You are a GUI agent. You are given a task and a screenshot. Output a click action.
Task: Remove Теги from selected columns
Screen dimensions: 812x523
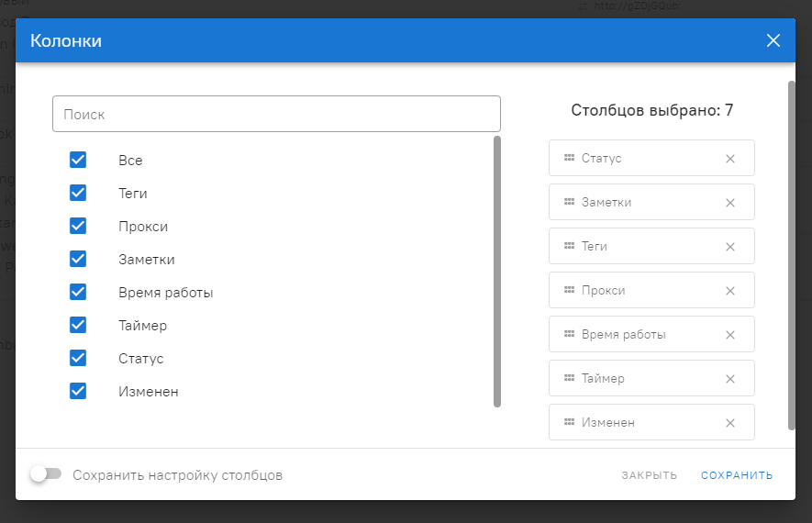[730, 247]
